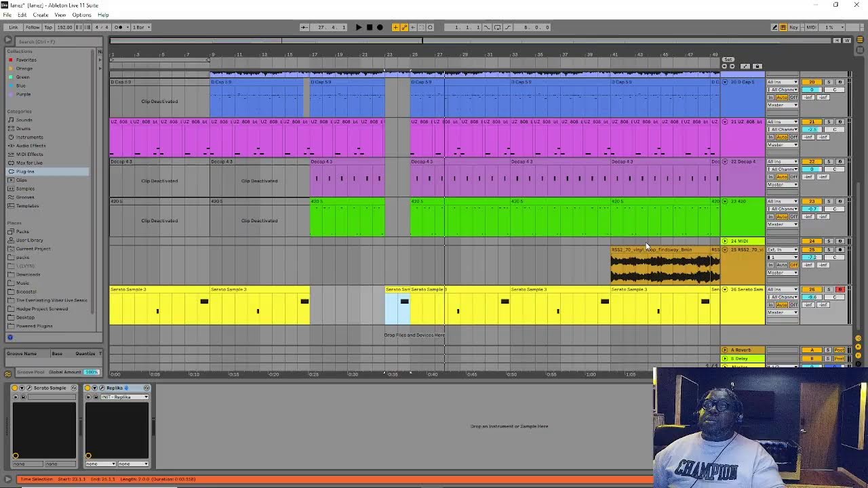The image size is (868, 488).
Task: Start playback with the Play button
Action: tap(359, 27)
